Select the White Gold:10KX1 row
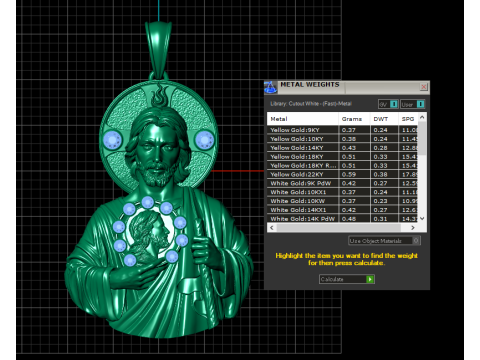 click(342, 192)
